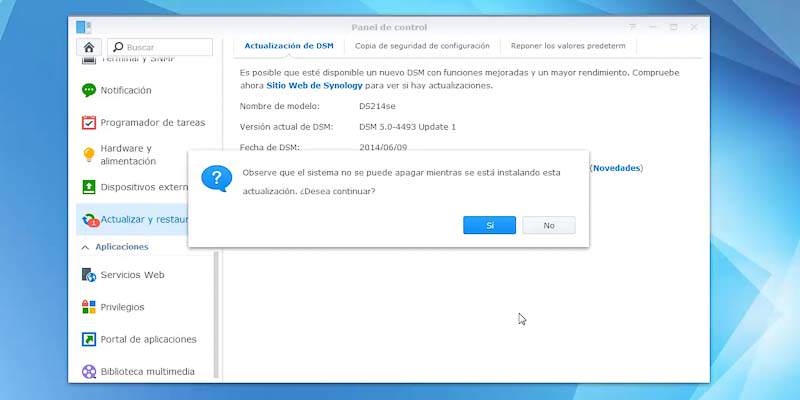Click the Servicios Web globe icon

89,275
